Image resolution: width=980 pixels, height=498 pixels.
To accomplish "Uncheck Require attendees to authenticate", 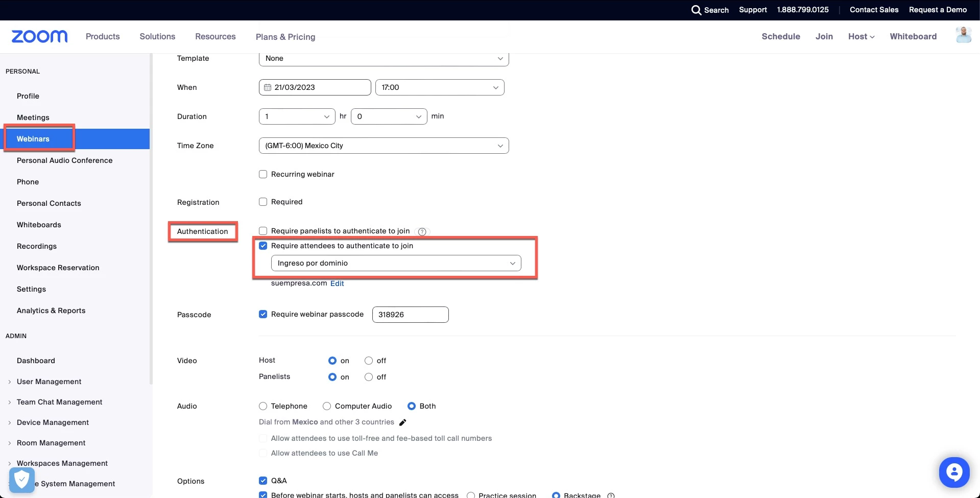I will 263,246.
